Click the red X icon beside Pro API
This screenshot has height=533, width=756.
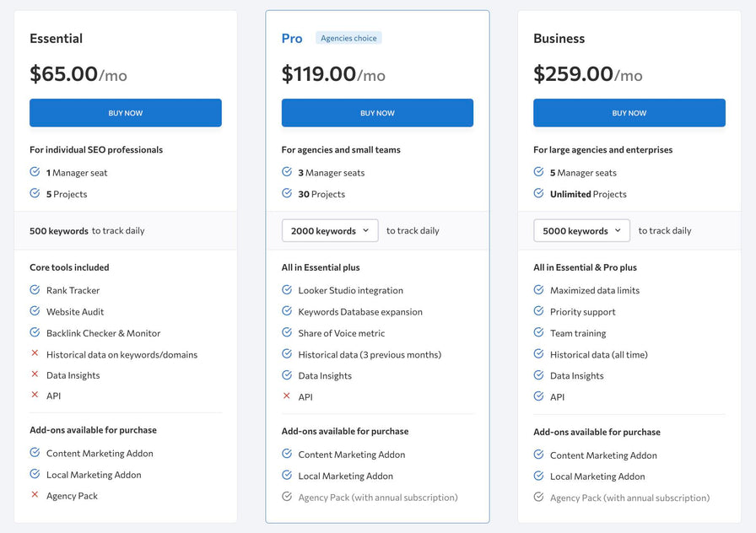[x=287, y=396]
